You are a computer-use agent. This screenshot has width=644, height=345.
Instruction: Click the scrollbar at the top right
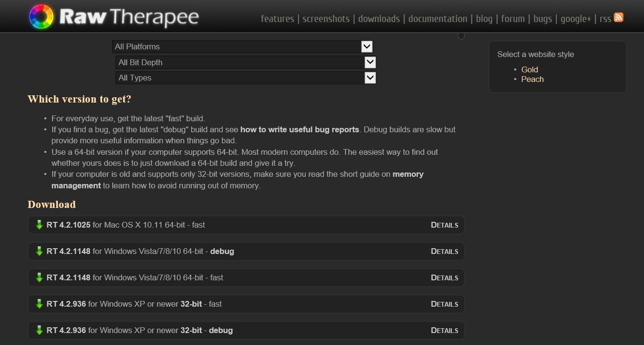[461, 35]
